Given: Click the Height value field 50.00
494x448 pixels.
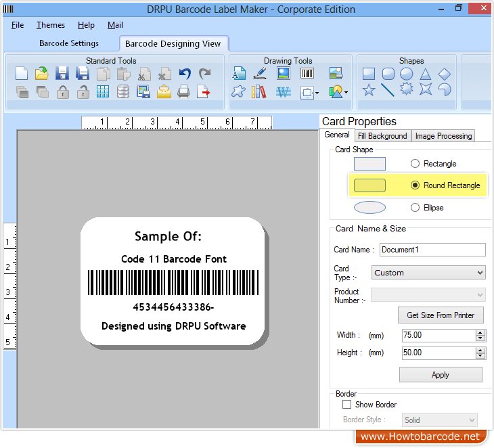Looking at the screenshot, I should [x=439, y=353].
